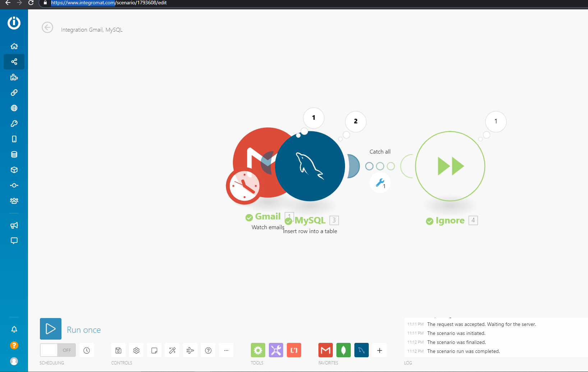Open the Scenarios share icon in sidebar

(14, 62)
